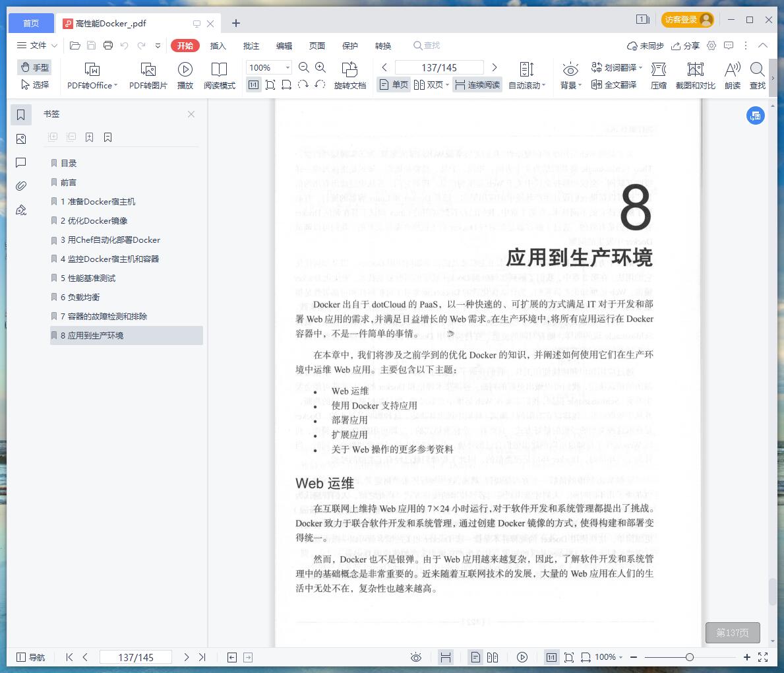Open the attachments paperclip sidebar icon
Image resolution: width=784 pixels, height=673 pixels.
click(x=21, y=185)
